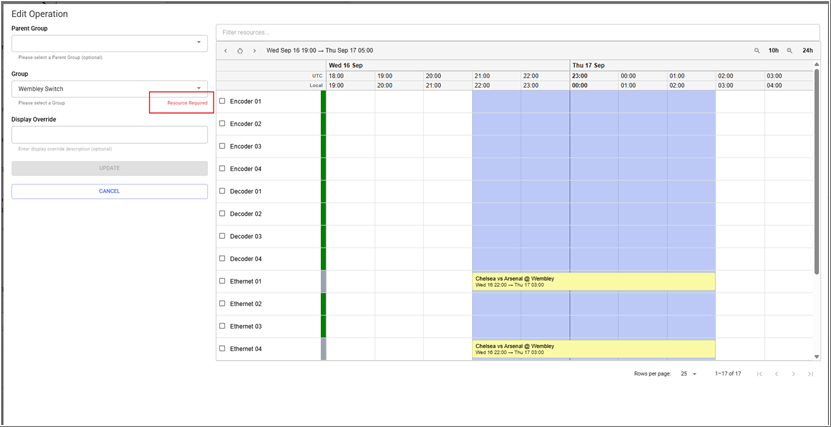This screenshot has height=427, width=831.
Task: Set zoom to 24h view
Action: click(807, 51)
